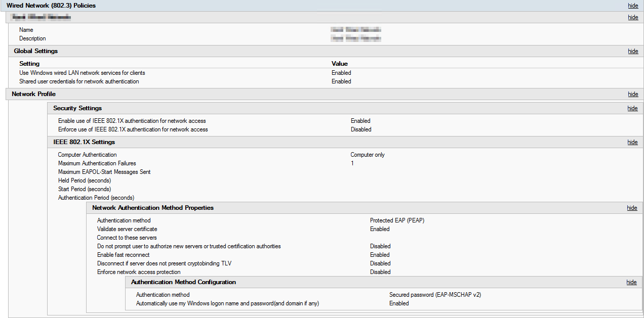Collapse the Wired Network (802.3) Policies header
644x318 pixels.
pyautogui.click(x=51, y=6)
